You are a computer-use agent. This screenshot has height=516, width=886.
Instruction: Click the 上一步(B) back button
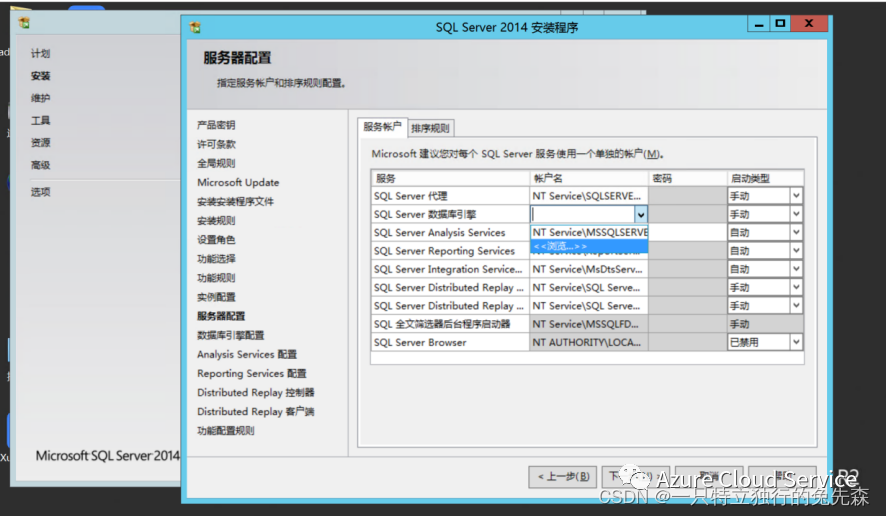click(563, 476)
